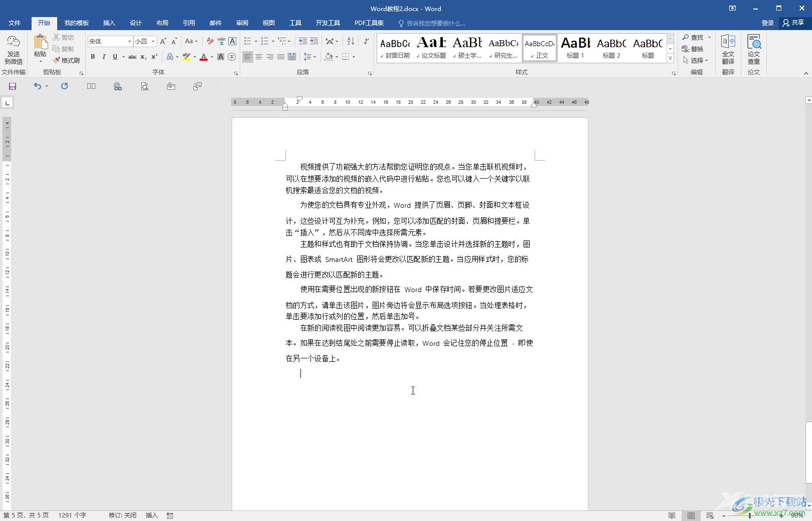Image resolution: width=812 pixels, height=521 pixels.
Task: Switch to the 布局 Layout tab
Action: 162,23
